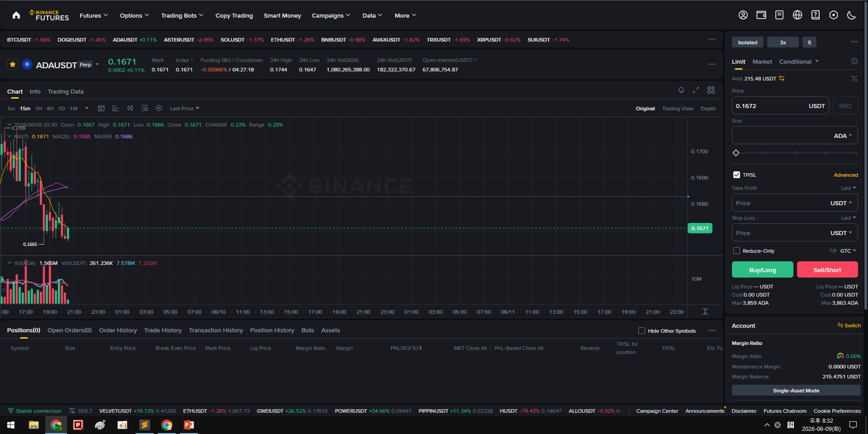
Task: Click the order size slider handle
Action: click(x=736, y=153)
